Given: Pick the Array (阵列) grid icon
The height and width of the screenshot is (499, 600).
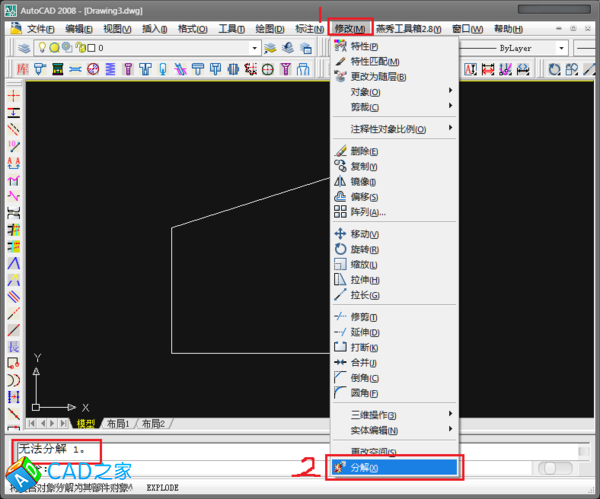Looking at the screenshot, I should click(340, 212).
